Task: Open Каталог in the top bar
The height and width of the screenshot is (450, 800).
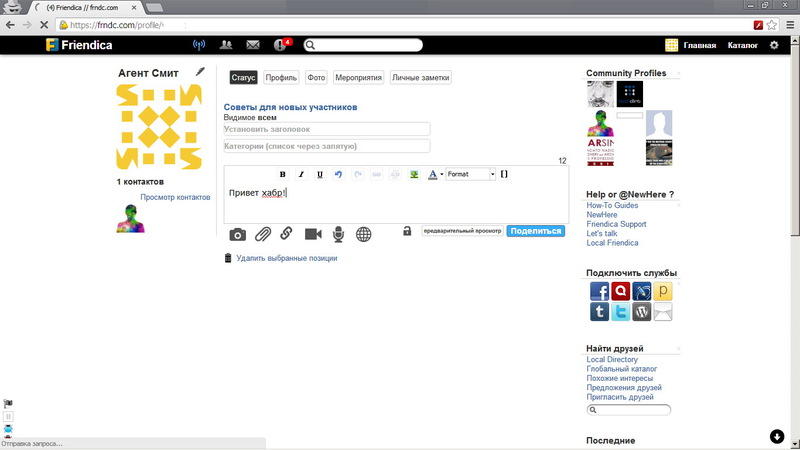Action: 742,45
